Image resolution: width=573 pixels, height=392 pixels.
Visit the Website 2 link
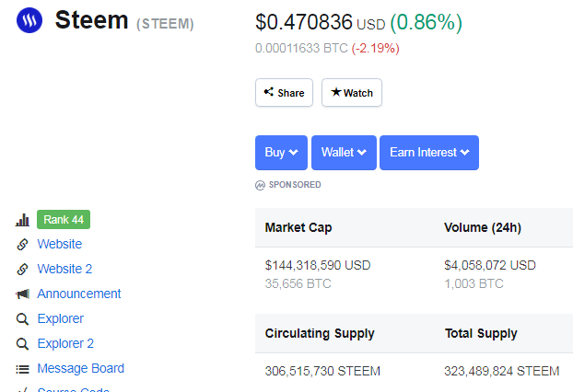coord(64,270)
